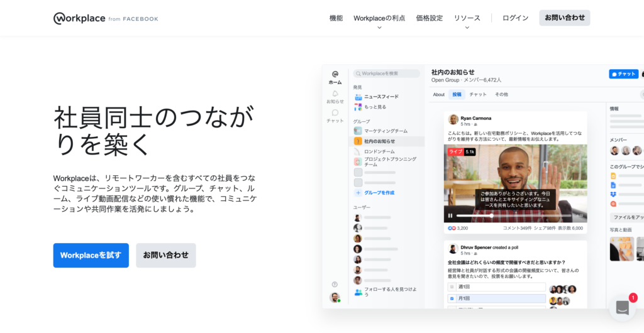Click the live video of Ryan Carmona

pyautogui.click(x=516, y=183)
